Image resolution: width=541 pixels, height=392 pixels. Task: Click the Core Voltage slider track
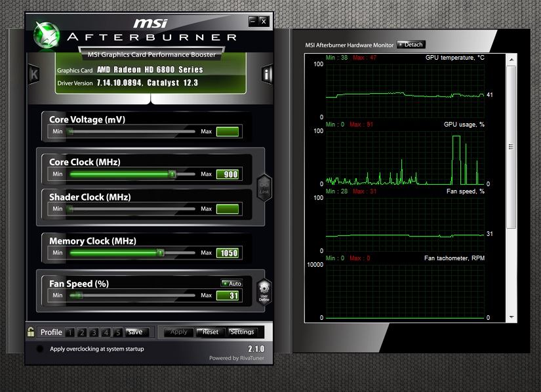click(132, 131)
